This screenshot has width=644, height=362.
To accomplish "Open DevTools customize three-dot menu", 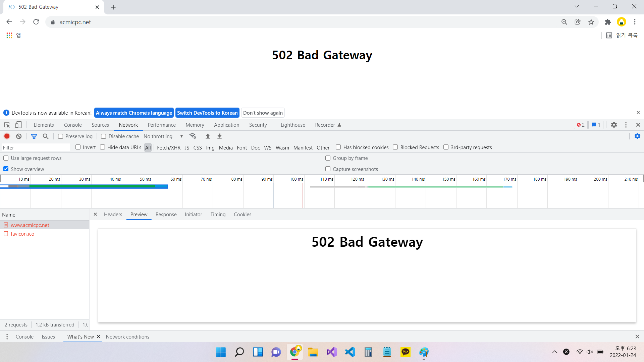I will tap(626, 125).
